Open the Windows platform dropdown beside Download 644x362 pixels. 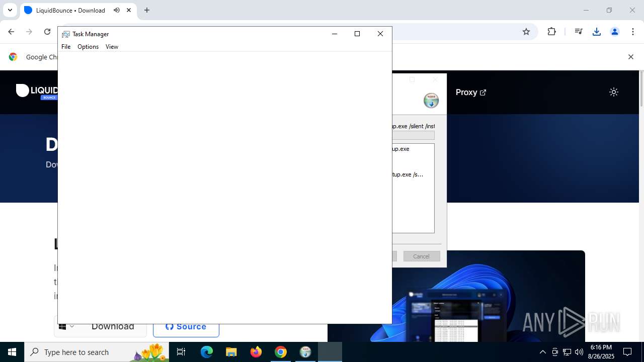click(x=66, y=327)
